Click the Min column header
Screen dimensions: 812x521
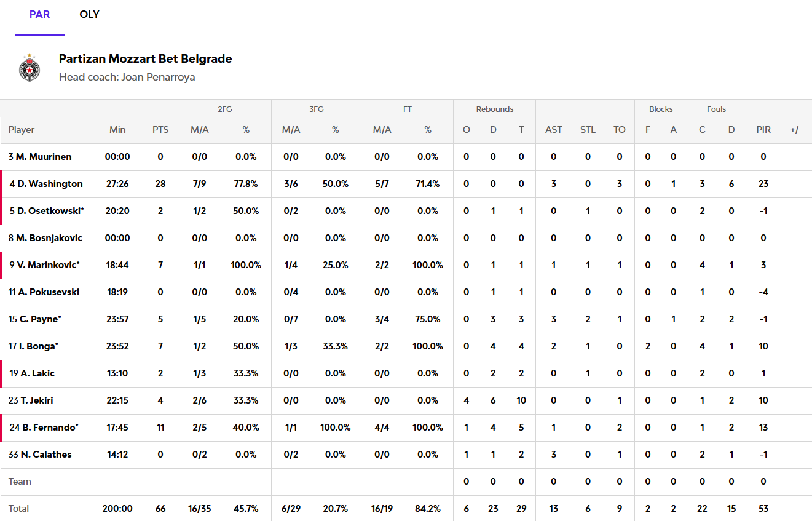[x=117, y=130]
